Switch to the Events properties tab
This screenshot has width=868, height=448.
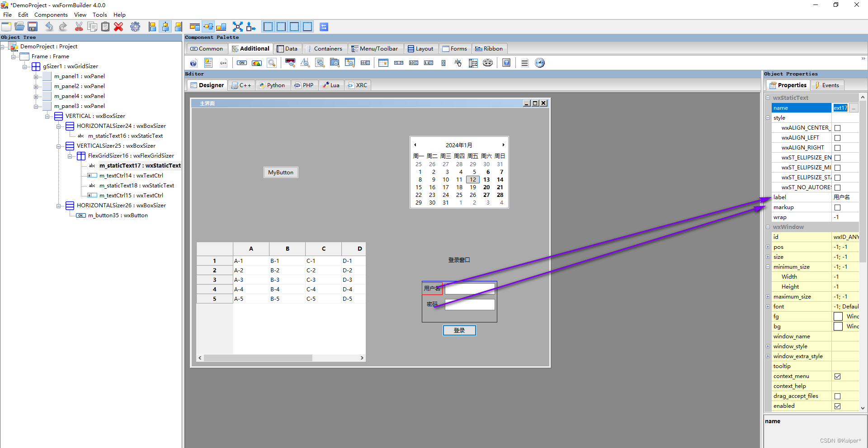pos(827,85)
